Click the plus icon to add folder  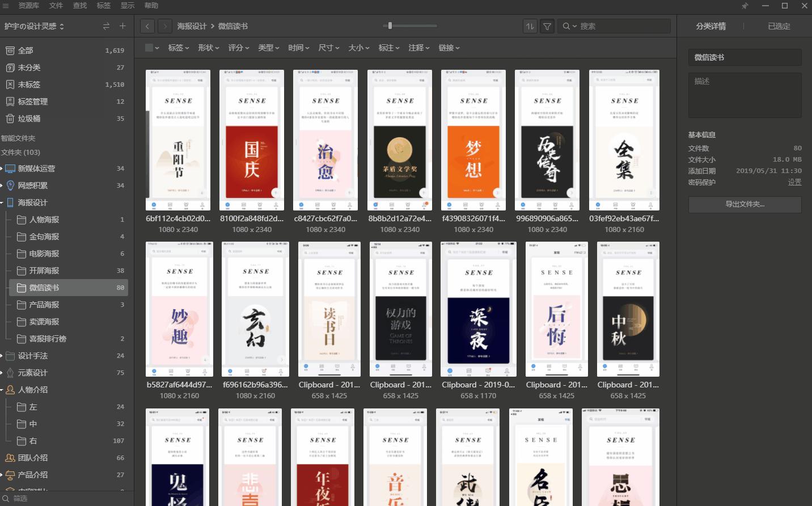point(122,26)
